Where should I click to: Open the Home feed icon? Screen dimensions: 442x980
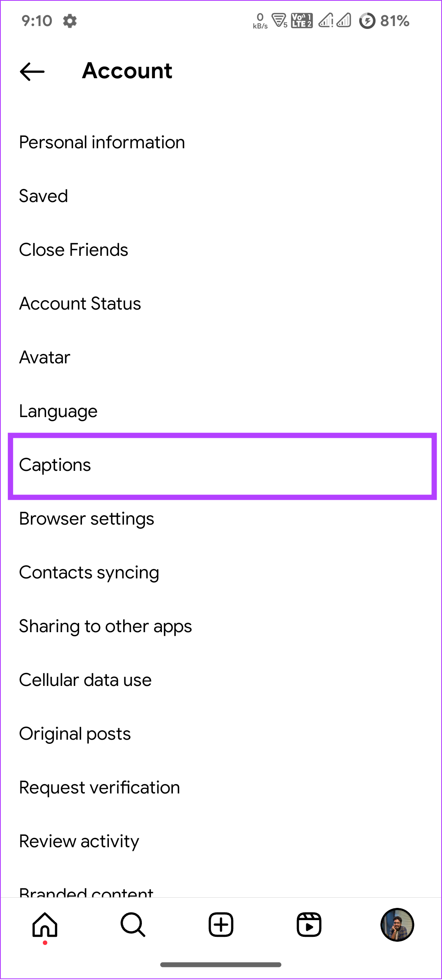tap(45, 925)
